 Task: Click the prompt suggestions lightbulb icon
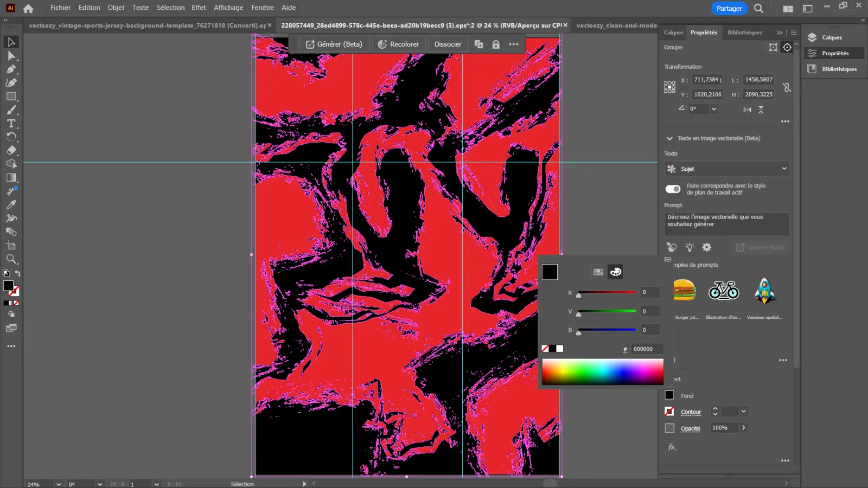tap(689, 247)
